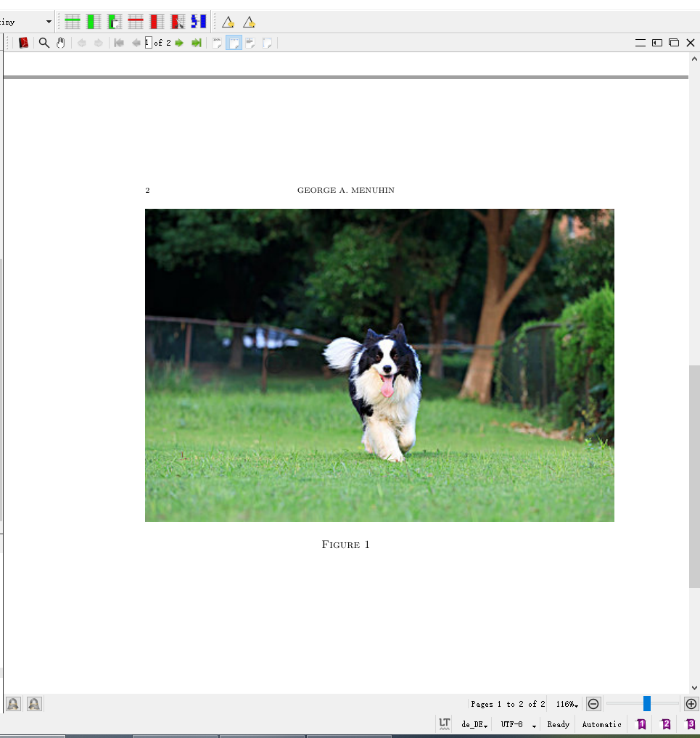This screenshot has height=738, width=700.
Task: Click the align columns blue icon
Action: point(199,22)
